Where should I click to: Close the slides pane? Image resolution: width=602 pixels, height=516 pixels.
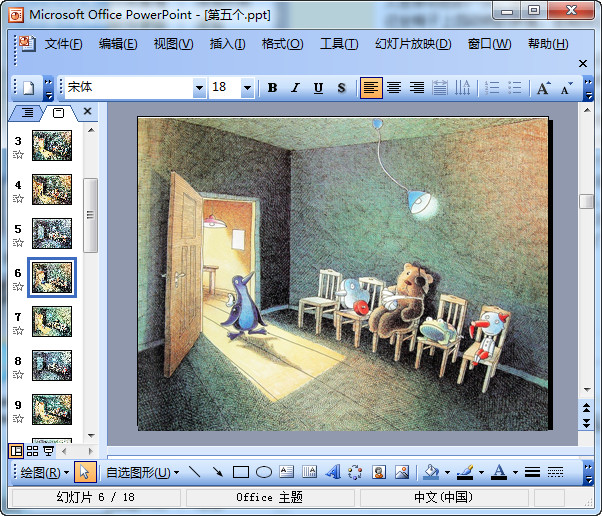pos(88,111)
